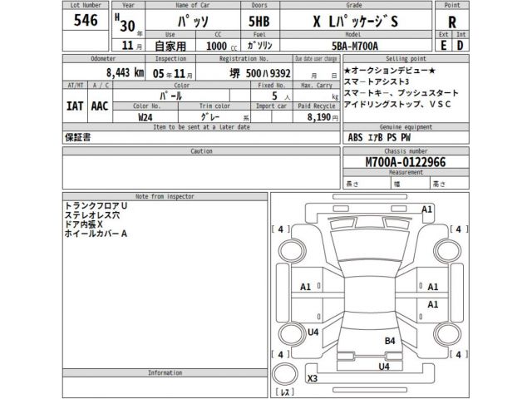Select the Measurement 長さ field
The width and height of the screenshot is (532, 399).
[367, 184]
